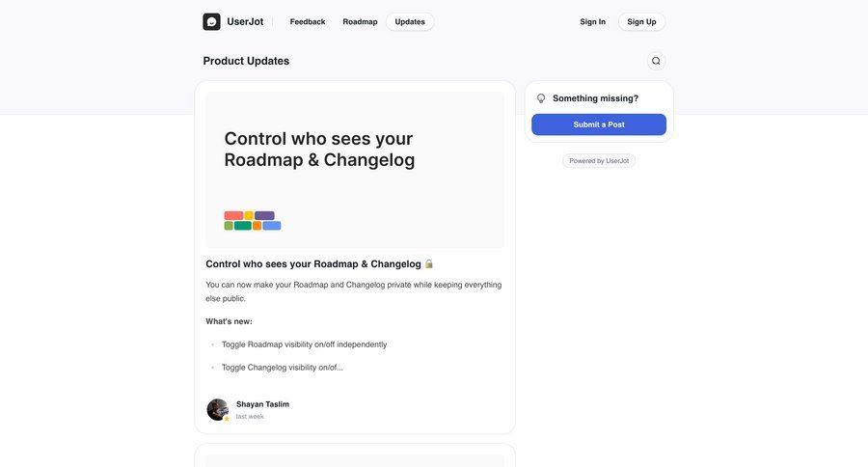Click the Sign In link
The height and width of the screenshot is (467, 868).
pyautogui.click(x=593, y=21)
